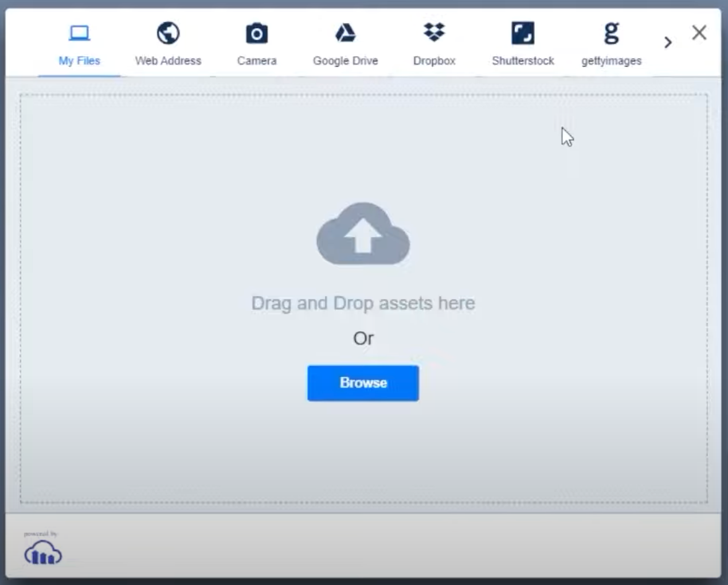Switch to the My Files tab
The height and width of the screenshot is (585, 728).
coord(79,60)
